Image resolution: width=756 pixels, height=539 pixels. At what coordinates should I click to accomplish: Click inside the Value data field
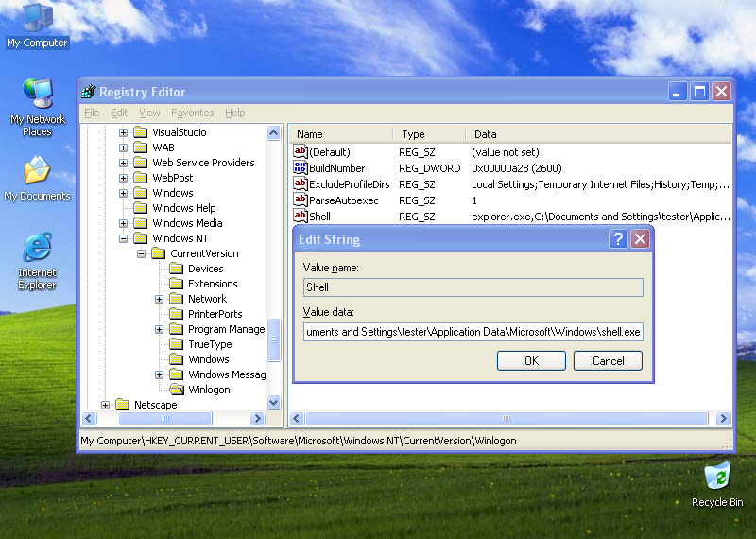click(473, 332)
